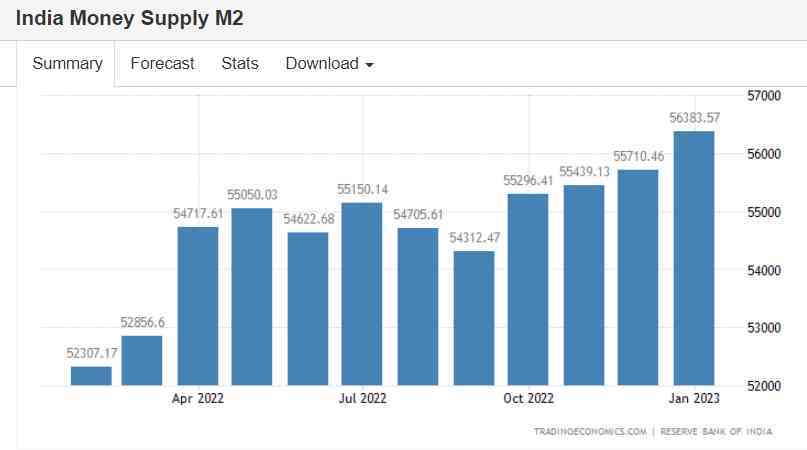Click the Jan 2023 x-axis label
This screenshot has width=807, height=450.
coord(694,398)
